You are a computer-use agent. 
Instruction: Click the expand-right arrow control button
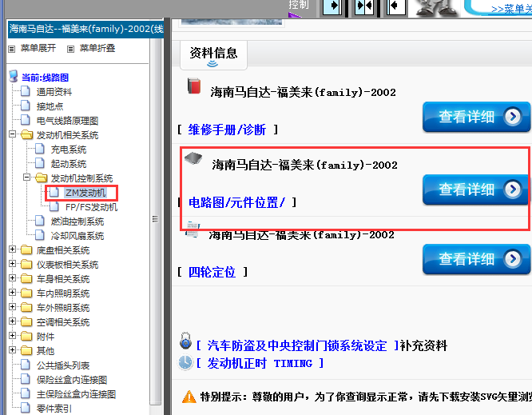332,6
